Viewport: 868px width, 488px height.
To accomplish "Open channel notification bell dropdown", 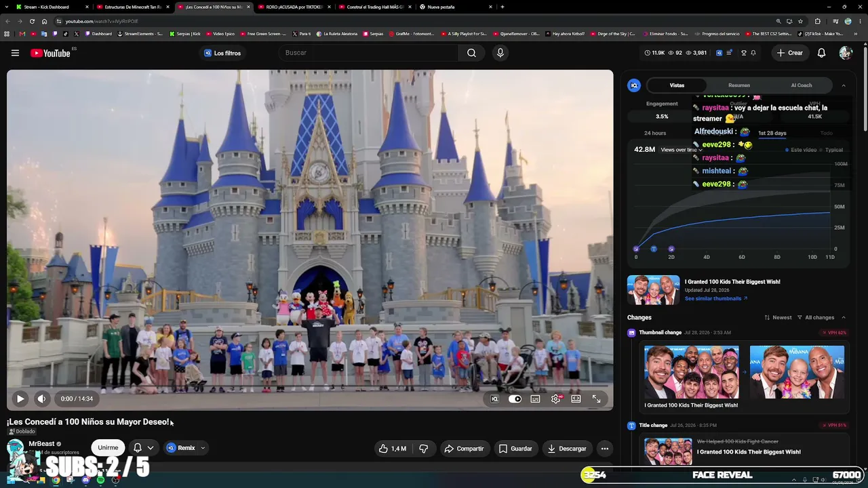I will click(143, 447).
